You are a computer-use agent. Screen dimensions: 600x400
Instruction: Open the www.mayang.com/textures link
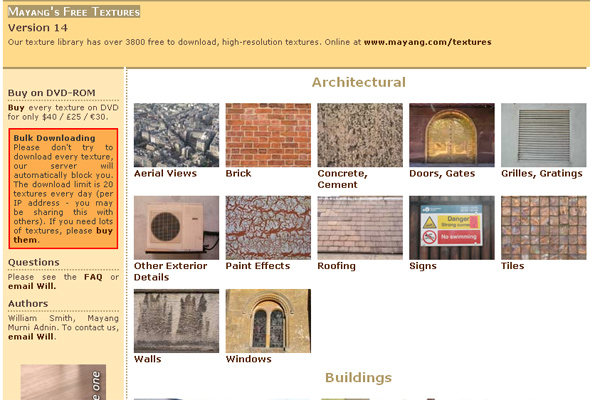[427, 42]
